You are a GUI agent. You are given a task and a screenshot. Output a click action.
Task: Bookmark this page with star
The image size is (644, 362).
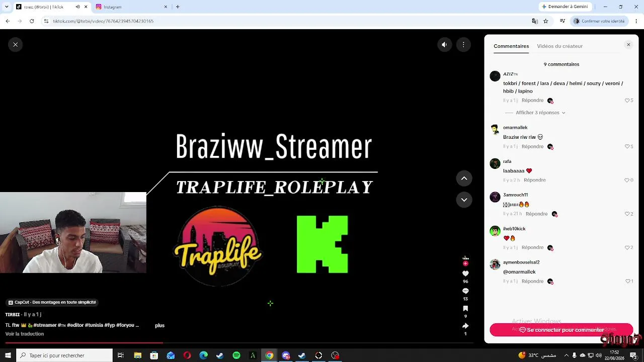click(x=546, y=21)
